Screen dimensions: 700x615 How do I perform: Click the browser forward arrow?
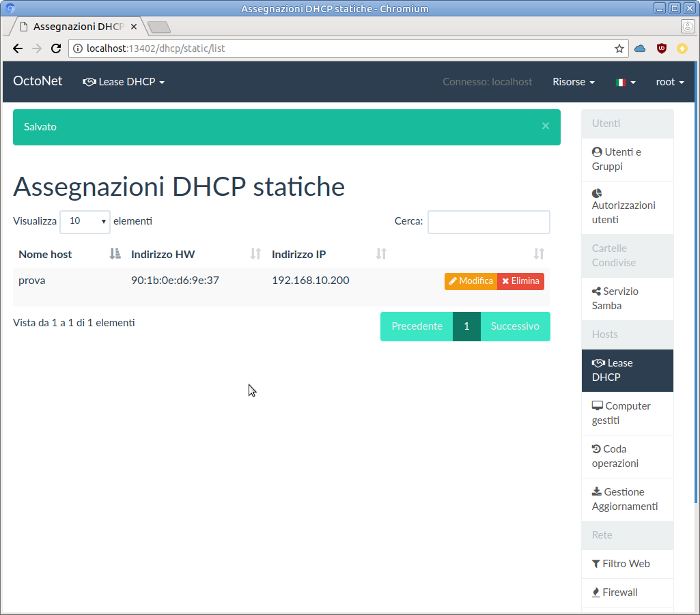[37, 48]
